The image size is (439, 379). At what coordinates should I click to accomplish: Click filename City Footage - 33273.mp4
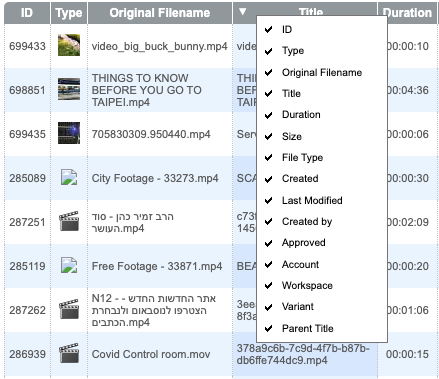coord(155,178)
